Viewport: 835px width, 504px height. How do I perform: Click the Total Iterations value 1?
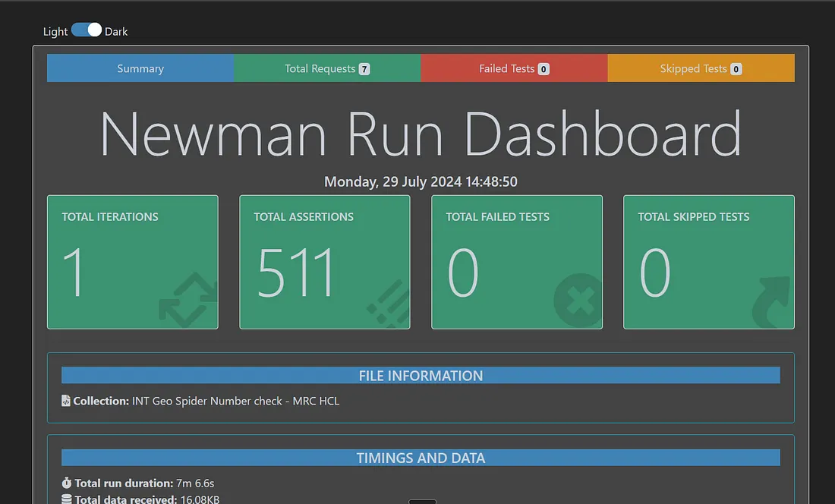pyautogui.click(x=74, y=272)
